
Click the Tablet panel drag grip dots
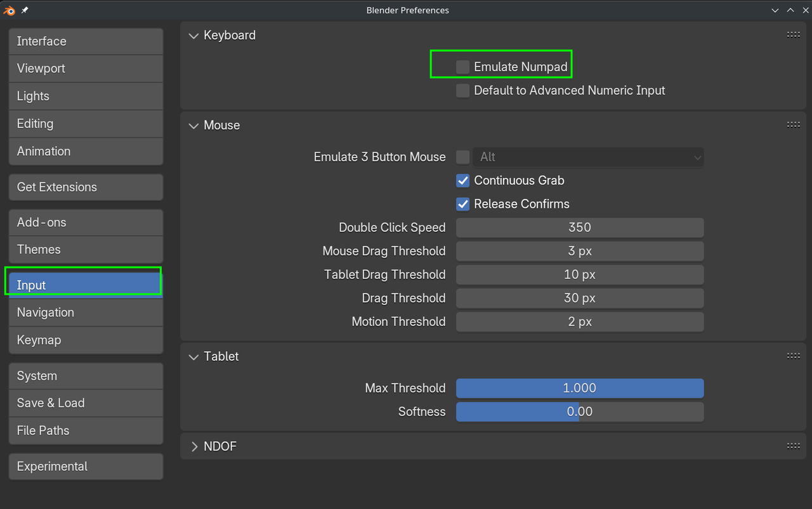(793, 356)
